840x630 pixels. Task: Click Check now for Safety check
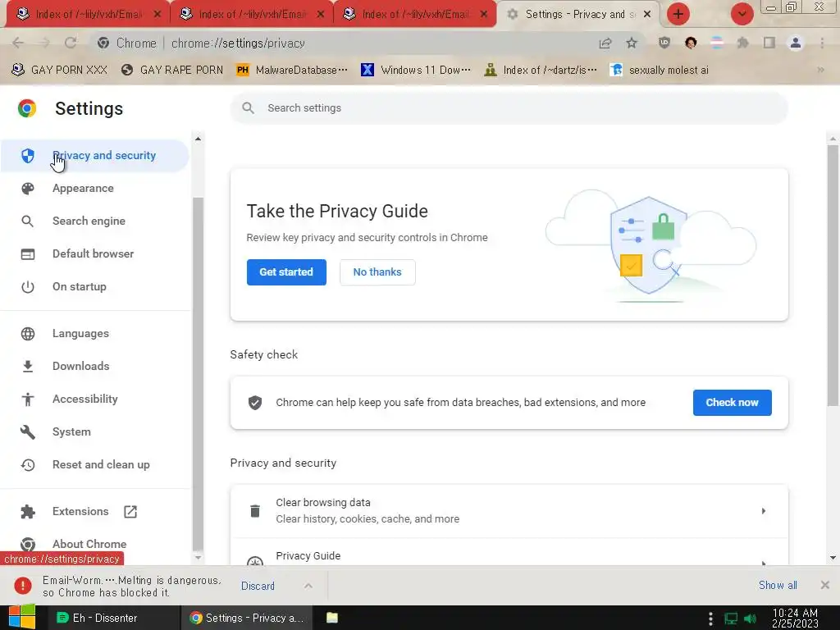[x=732, y=402]
